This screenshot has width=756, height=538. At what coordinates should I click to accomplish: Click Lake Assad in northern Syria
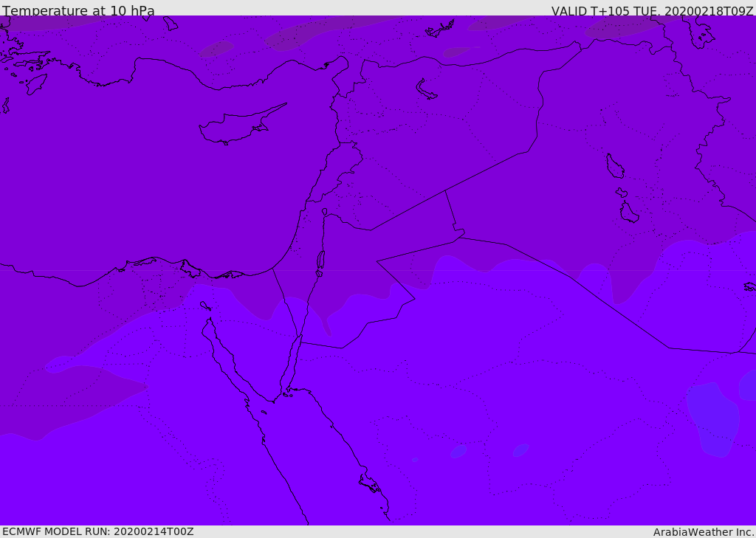click(426, 90)
